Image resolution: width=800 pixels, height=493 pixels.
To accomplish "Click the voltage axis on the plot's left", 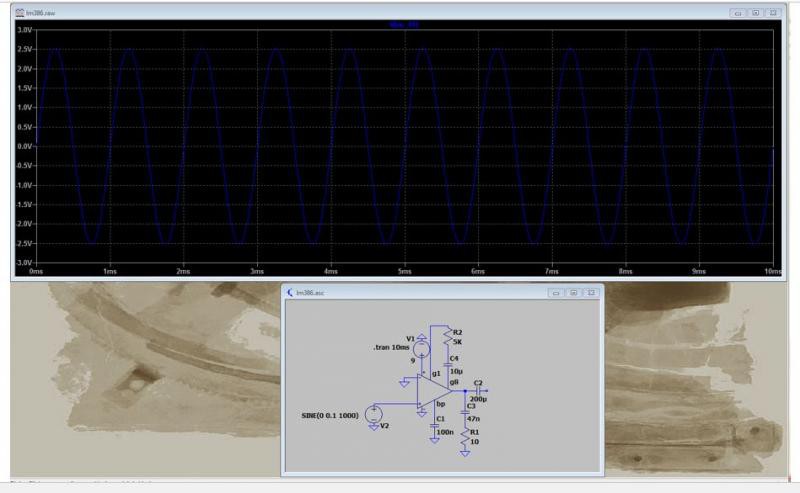I will pos(24,145).
